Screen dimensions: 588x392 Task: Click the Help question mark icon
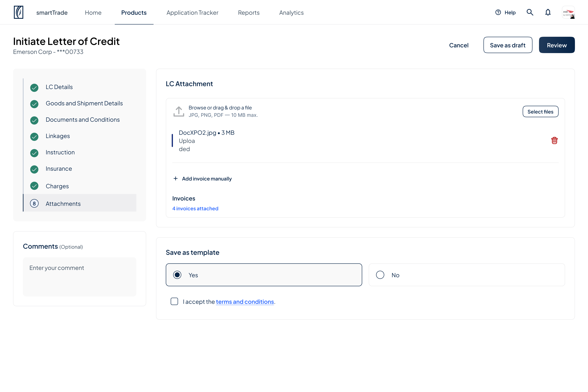click(498, 12)
